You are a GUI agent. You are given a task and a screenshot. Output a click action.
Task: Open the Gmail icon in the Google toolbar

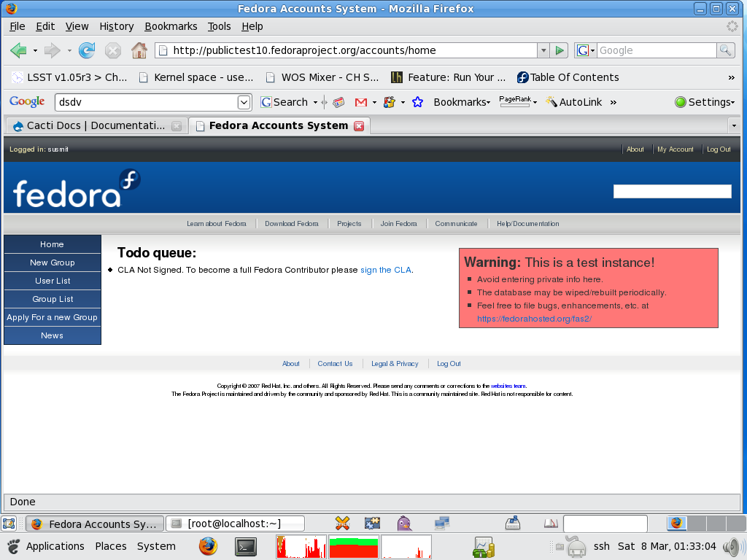[x=361, y=102]
